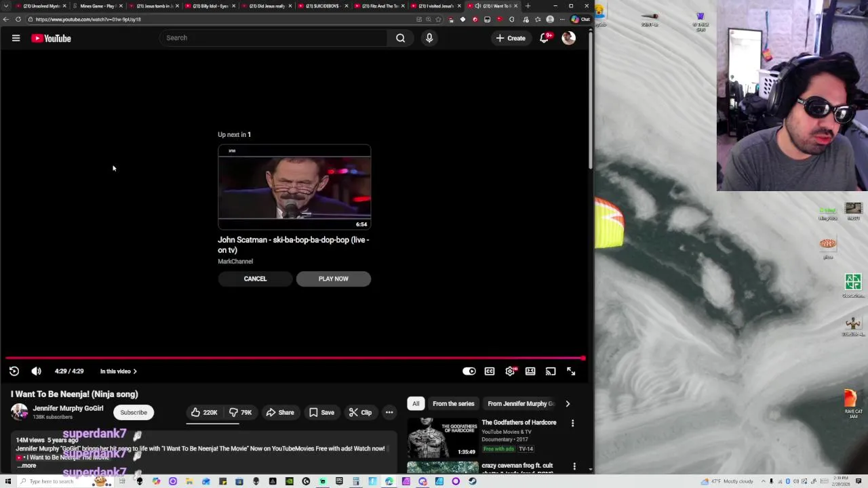This screenshot has height=488, width=868.
Task: Open The Godfathers of Hardcore thumbnail
Action: [x=442, y=437]
